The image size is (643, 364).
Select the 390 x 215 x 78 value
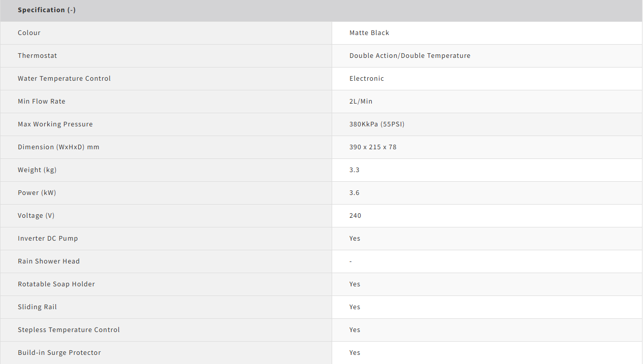373,147
